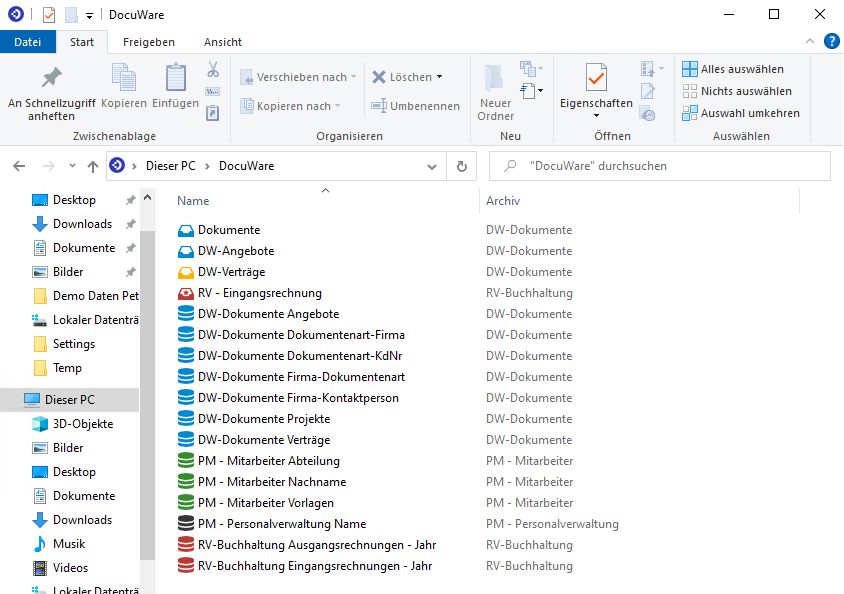Click the Kopieren ribbon icon
The image size is (844, 594).
pos(124,77)
